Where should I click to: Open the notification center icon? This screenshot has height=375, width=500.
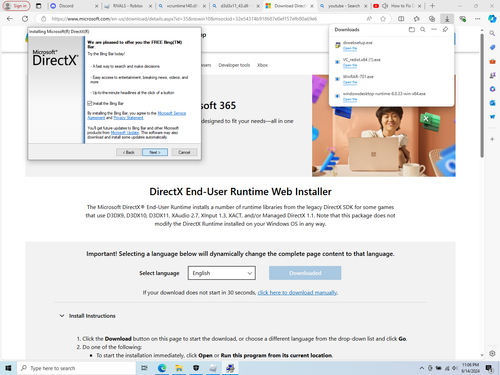click(x=489, y=368)
